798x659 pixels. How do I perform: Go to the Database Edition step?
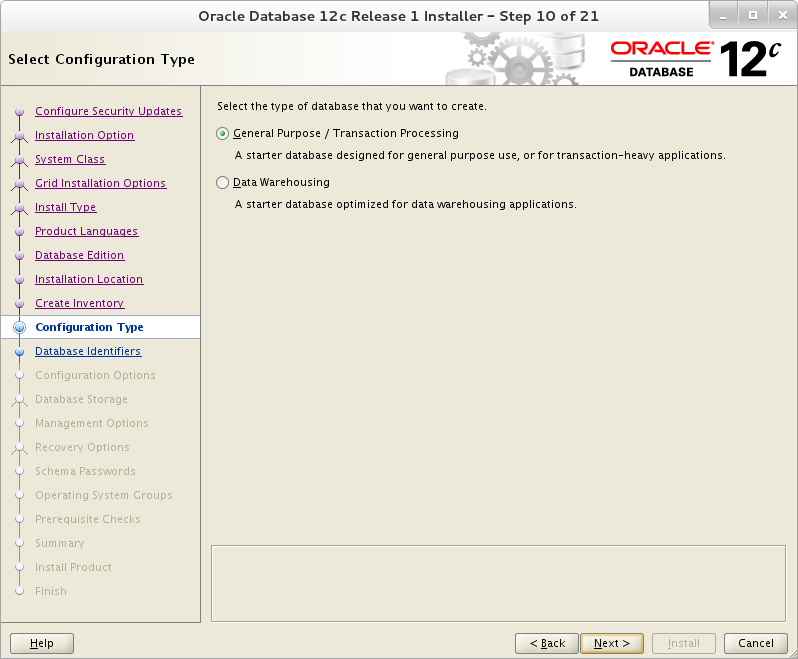[x=79, y=255]
